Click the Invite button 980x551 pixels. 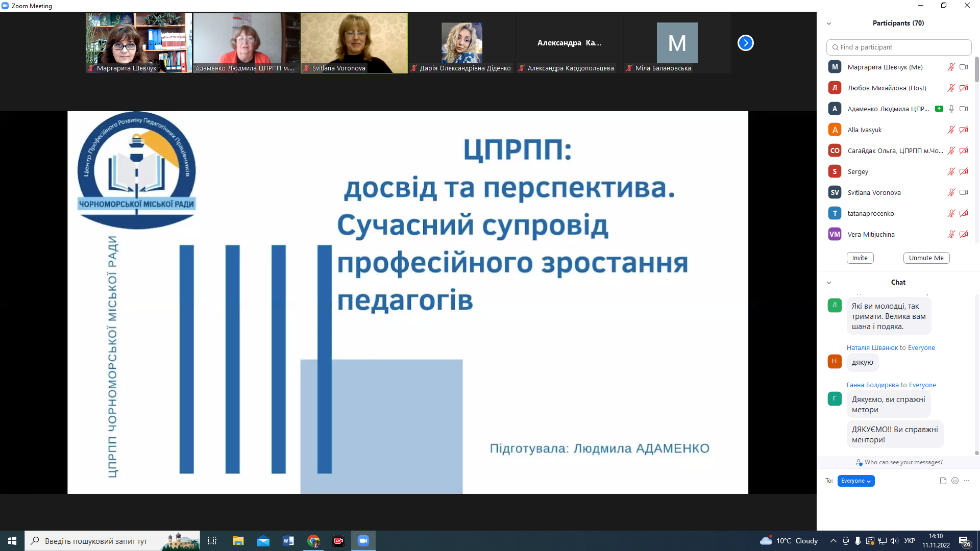[x=860, y=258]
